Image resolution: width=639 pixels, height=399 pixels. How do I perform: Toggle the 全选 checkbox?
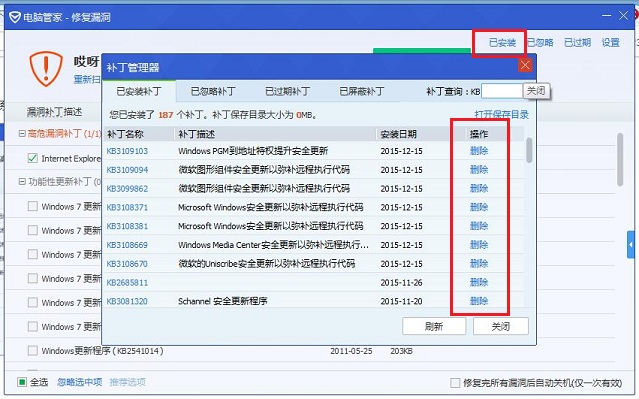click(22, 382)
